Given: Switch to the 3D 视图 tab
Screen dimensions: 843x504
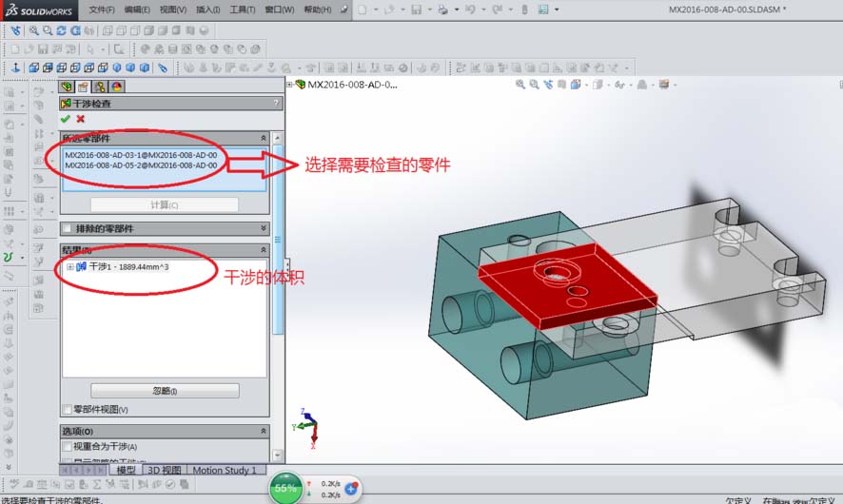Looking at the screenshot, I should (165, 470).
